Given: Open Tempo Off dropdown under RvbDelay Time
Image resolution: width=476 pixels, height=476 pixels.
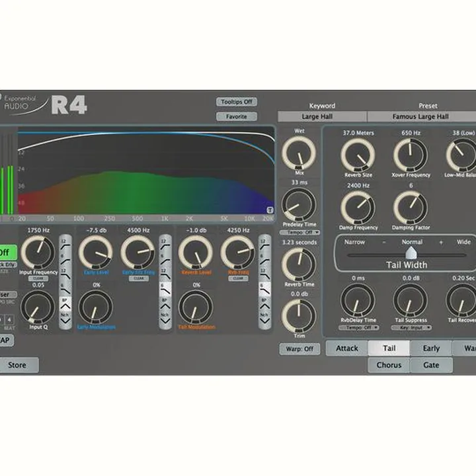Looking at the screenshot, I should pos(359,328).
